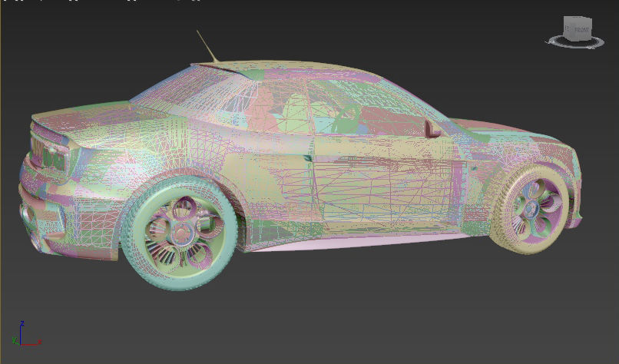
Task: Select the car's front wheel
Action: (x=529, y=210)
